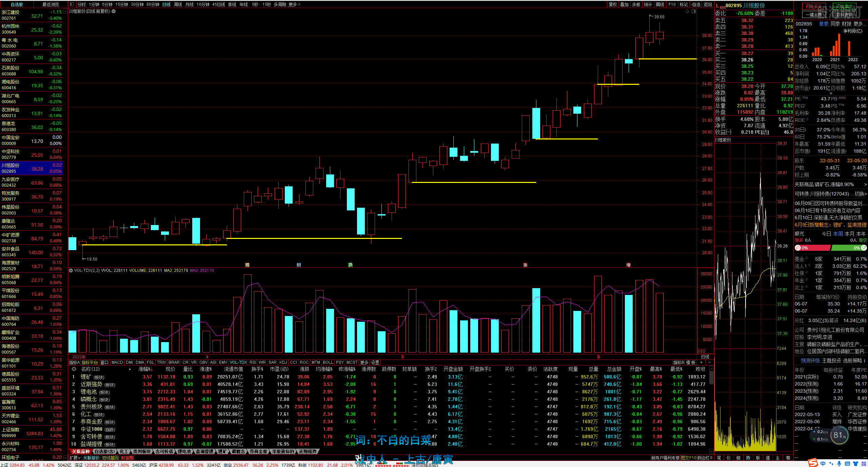Screen dimensions: 868x467
Task: Select the 川恒股份 row in watchlist
Action: [32, 168]
